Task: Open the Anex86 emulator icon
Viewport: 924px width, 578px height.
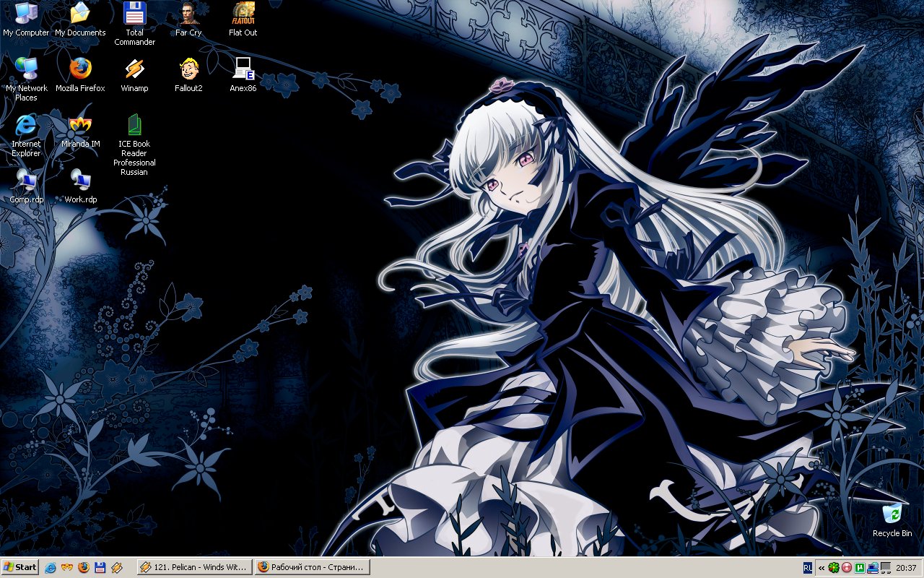Action: click(243, 69)
